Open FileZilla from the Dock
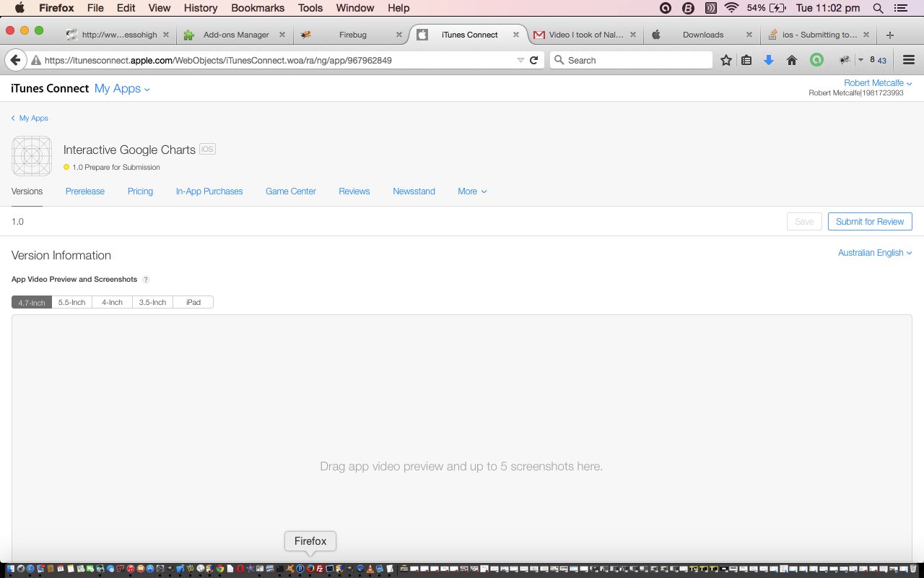Viewport: 924px width, 578px height. (320, 569)
